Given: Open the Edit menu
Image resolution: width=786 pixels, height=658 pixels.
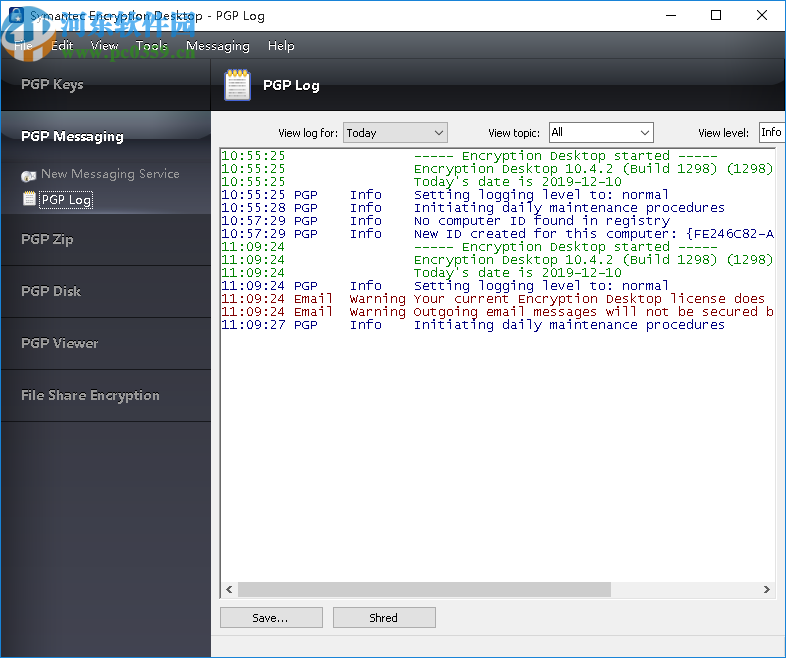Looking at the screenshot, I should click(62, 46).
